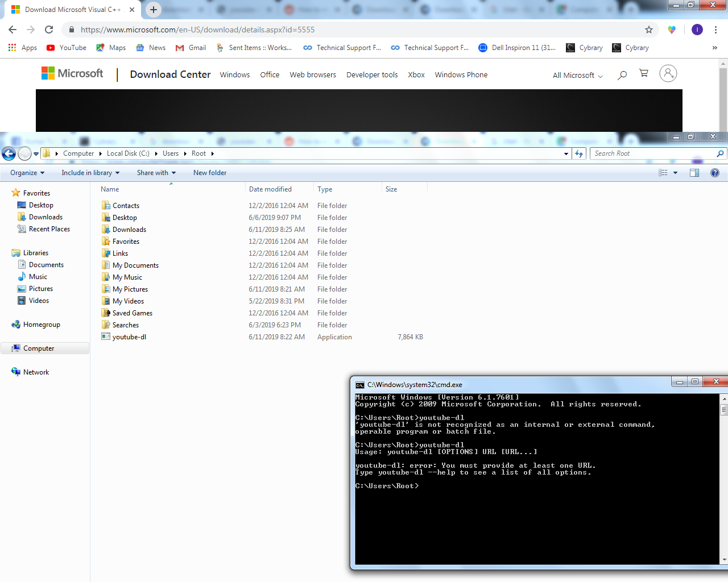Open Gmail bookmark
Screen dimensions: 728x582
click(x=191, y=48)
